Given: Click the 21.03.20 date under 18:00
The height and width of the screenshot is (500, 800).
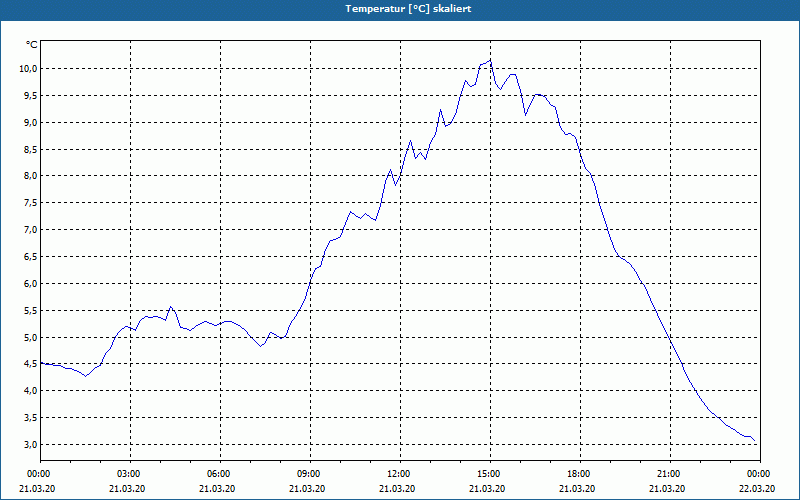Looking at the screenshot, I should [577, 489].
